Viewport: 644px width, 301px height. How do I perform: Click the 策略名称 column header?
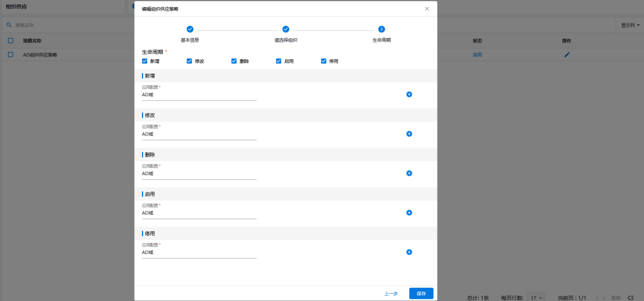32,41
